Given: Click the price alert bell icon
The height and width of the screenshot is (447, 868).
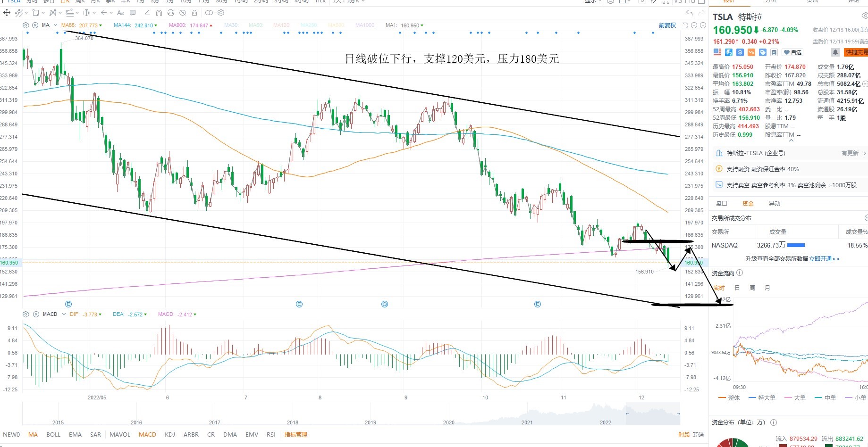Looking at the screenshot, I should [x=835, y=52].
